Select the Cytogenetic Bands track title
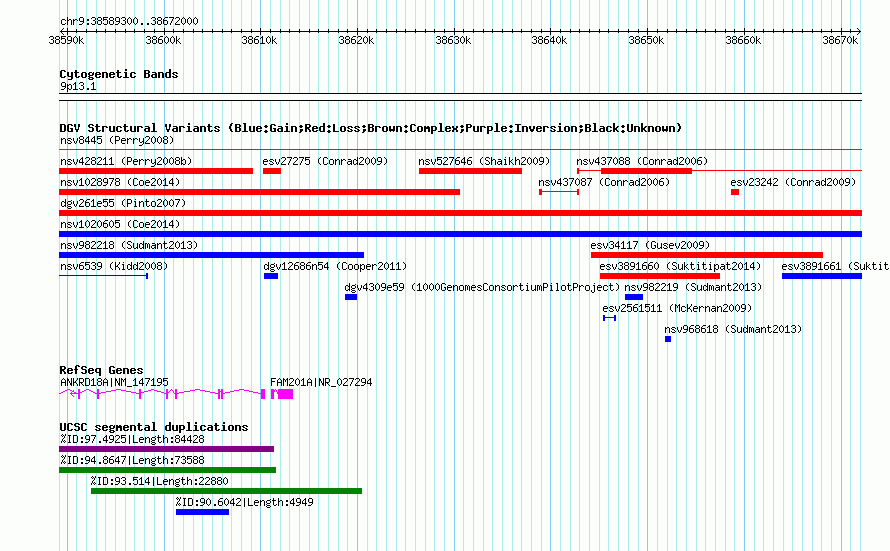 [119, 74]
